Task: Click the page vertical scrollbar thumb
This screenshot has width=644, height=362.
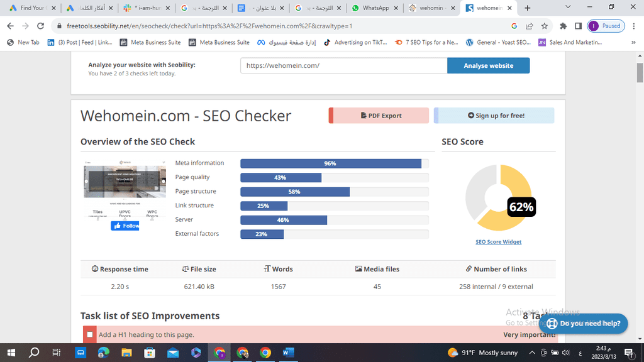Action: [640, 73]
